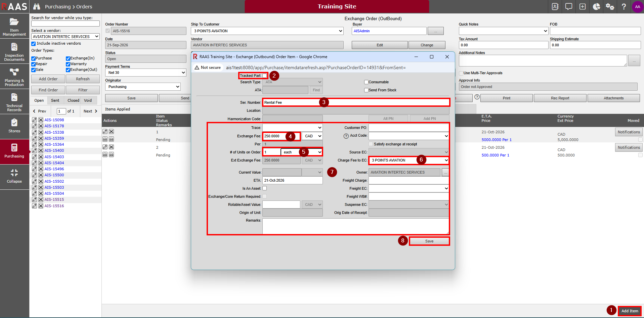Toggle the Tracked Part checkbox
The width and height of the screenshot is (644, 318).
(x=265, y=76)
